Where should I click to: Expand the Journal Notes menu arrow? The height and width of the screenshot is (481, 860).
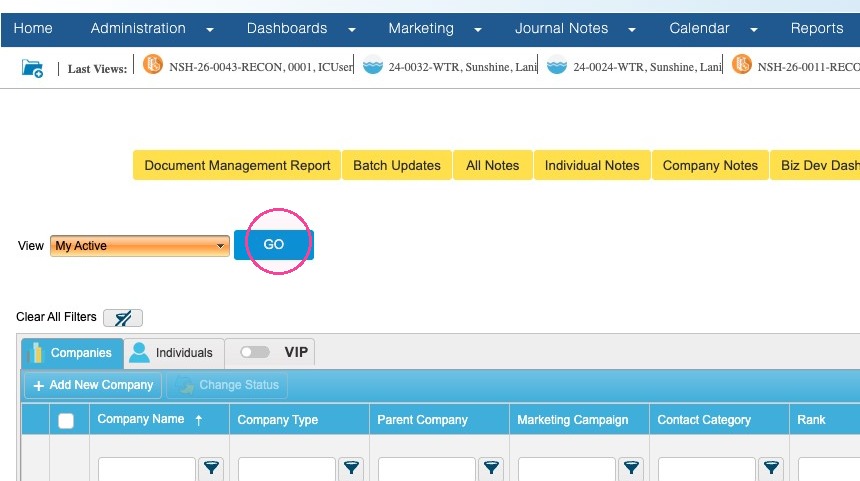point(632,30)
